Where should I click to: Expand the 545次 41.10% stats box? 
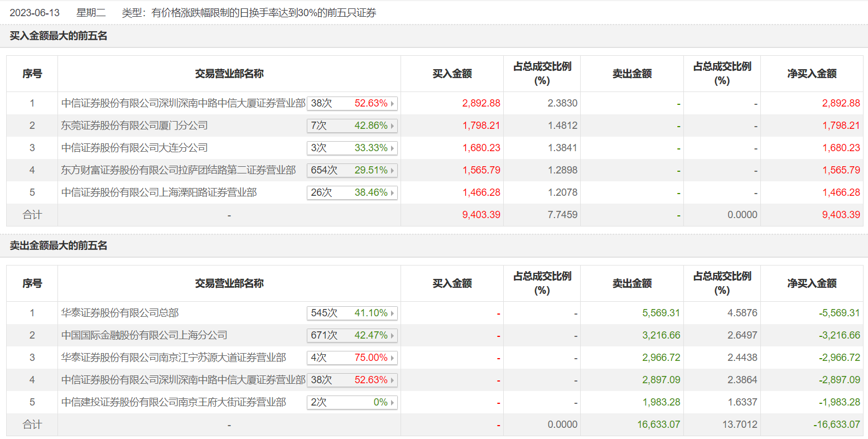click(352, 313)
